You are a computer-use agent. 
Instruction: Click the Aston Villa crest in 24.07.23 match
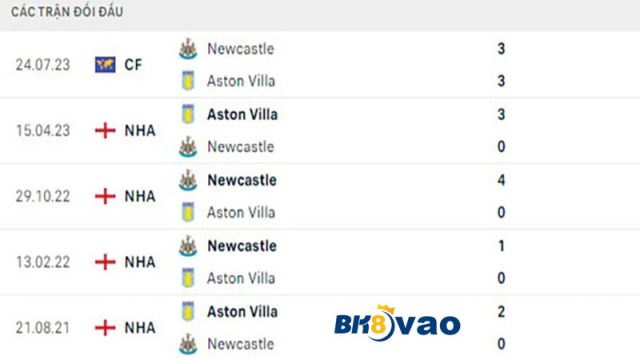pyautogui.click(x=188, y=81)
